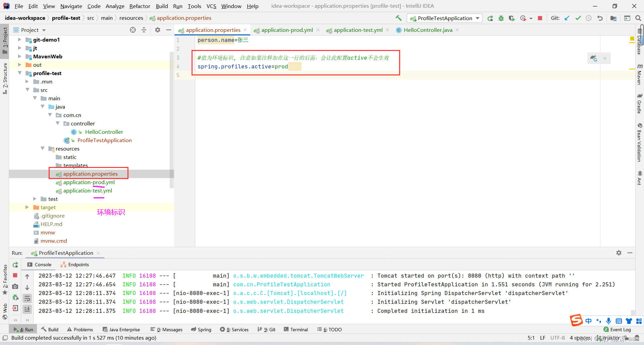Update project from Git (blue arrow)
The height and width of the screenshot is (345, 644).
pyautogui.click(x=567, y=18)
